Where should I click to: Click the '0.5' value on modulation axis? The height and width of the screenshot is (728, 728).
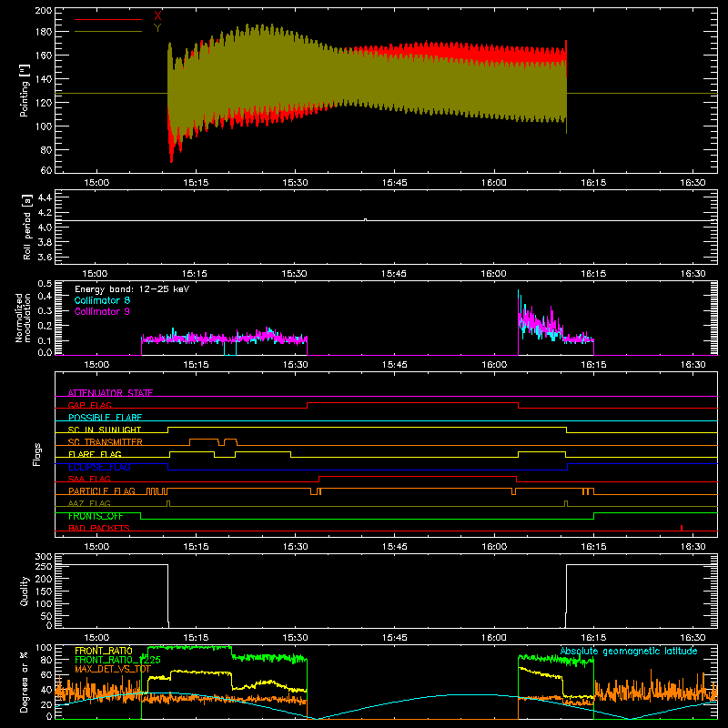click(45, 284)
